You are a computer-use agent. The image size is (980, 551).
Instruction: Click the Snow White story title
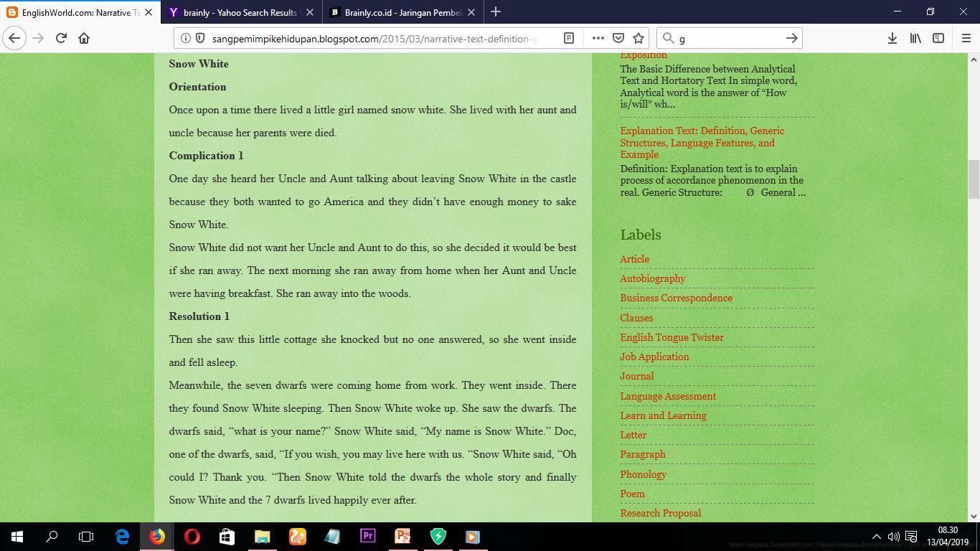click(199, 64)
